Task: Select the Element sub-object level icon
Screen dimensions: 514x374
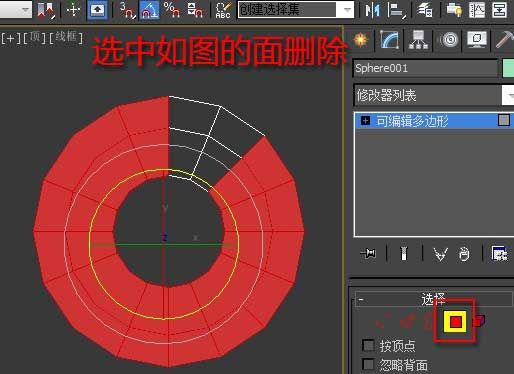Action: [479, 321]
